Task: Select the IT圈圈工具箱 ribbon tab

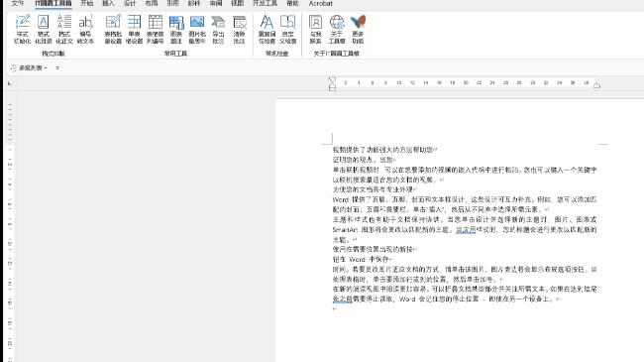Action: point(54,3)
